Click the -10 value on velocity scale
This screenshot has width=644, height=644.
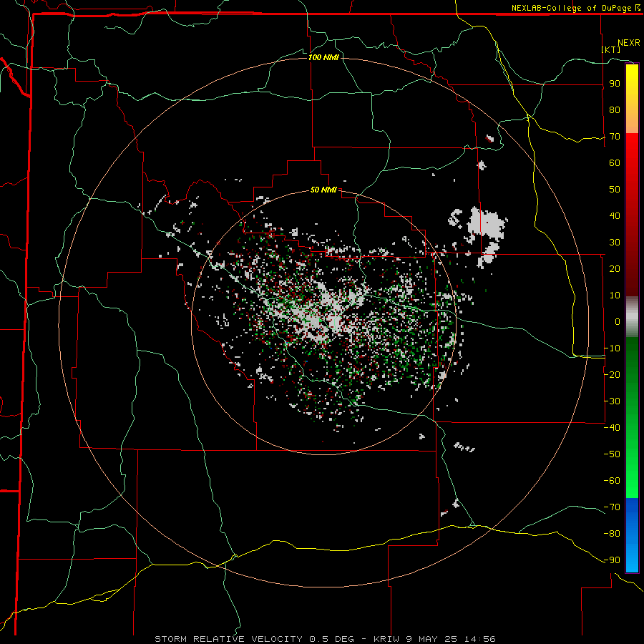(612, 348)
